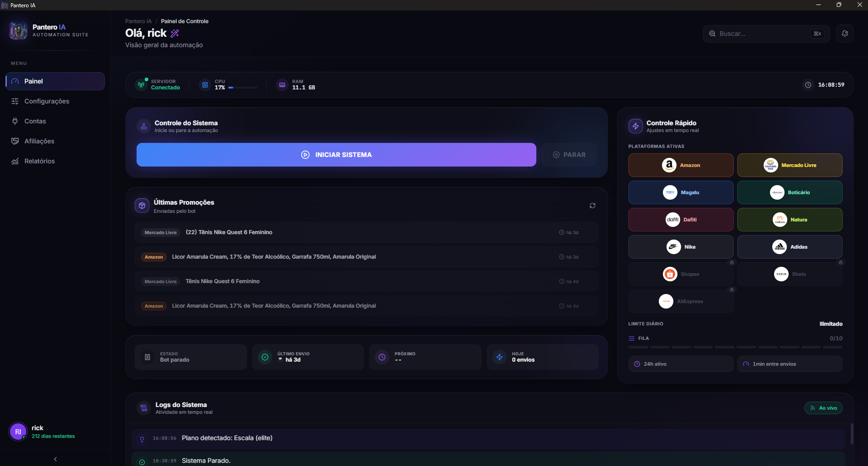
Task: Click the locked AliExpress platform card
Action: 681,301
